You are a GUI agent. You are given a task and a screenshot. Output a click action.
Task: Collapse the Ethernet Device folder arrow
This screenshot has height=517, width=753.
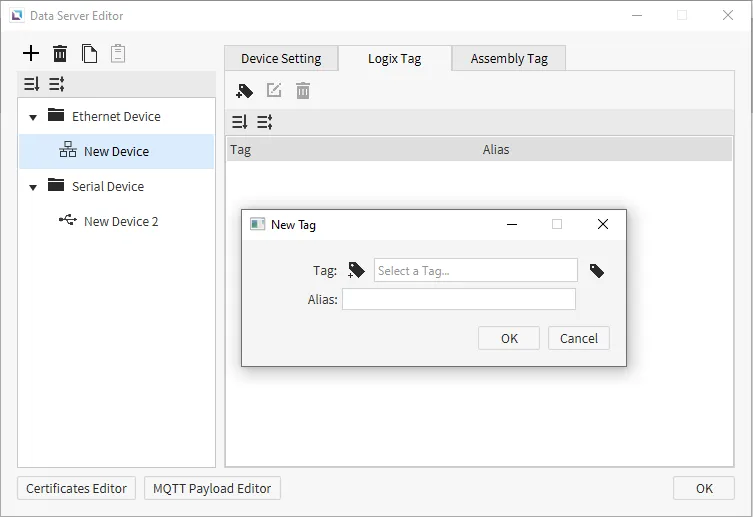(x=33, y=117)
